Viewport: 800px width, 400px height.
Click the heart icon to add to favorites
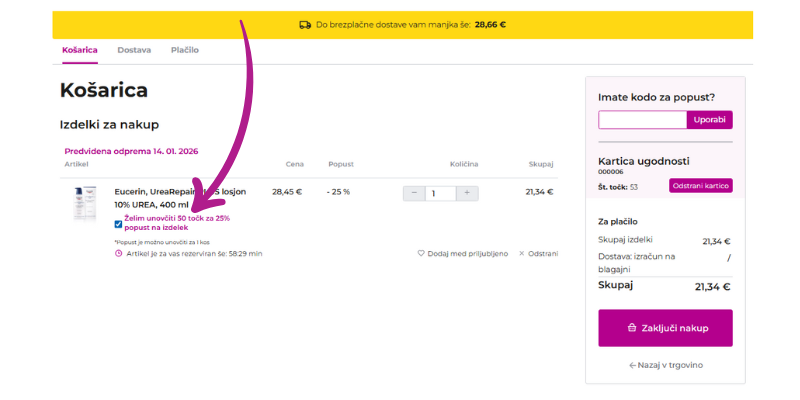pos(421,254)
